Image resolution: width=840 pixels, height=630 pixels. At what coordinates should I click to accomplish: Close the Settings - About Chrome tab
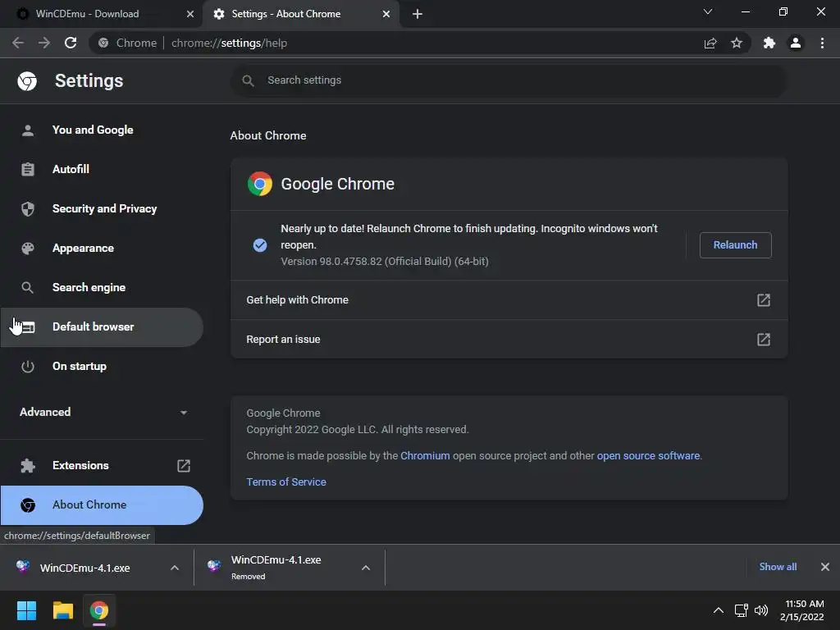pos(386,14)
